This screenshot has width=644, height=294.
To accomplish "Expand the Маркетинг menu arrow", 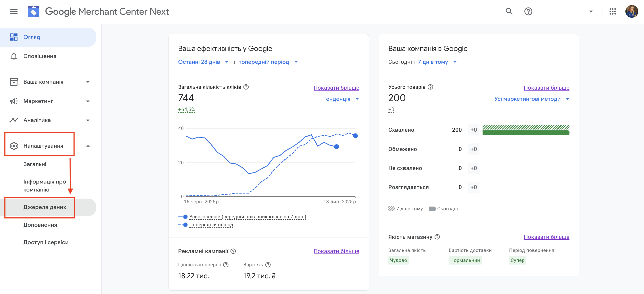I will click(88, 101).
